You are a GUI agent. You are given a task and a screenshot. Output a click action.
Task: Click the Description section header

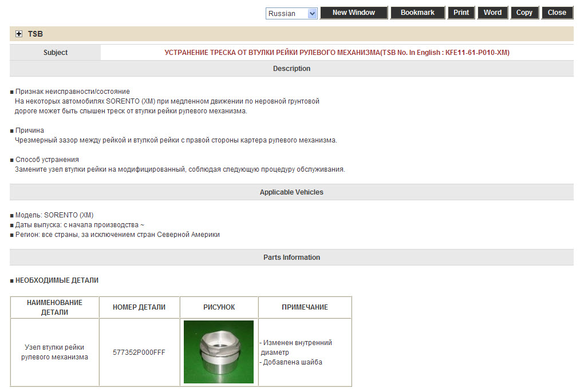291,69
